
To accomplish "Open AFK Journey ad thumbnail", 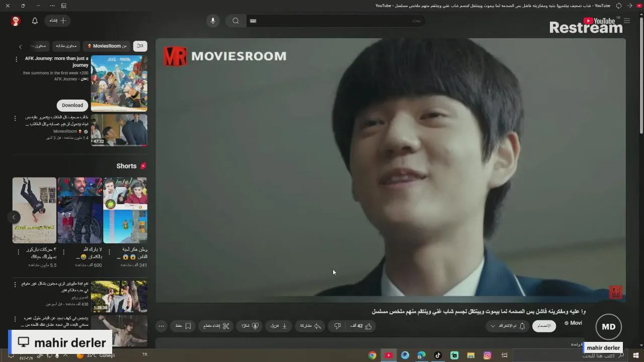I will [119, 83].
